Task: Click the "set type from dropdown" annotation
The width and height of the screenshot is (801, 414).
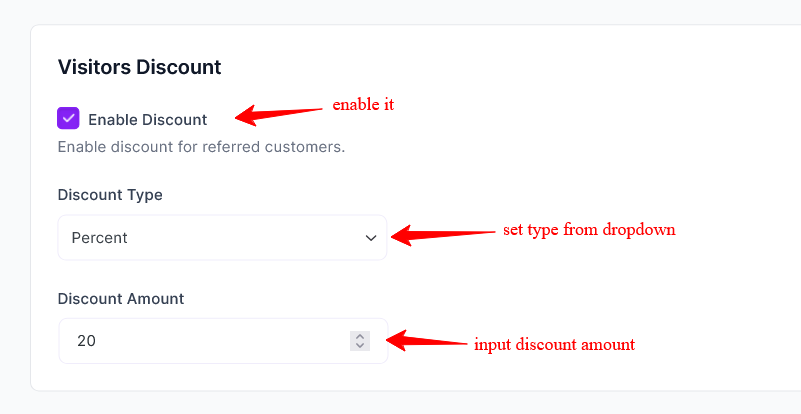Action: 589,229
